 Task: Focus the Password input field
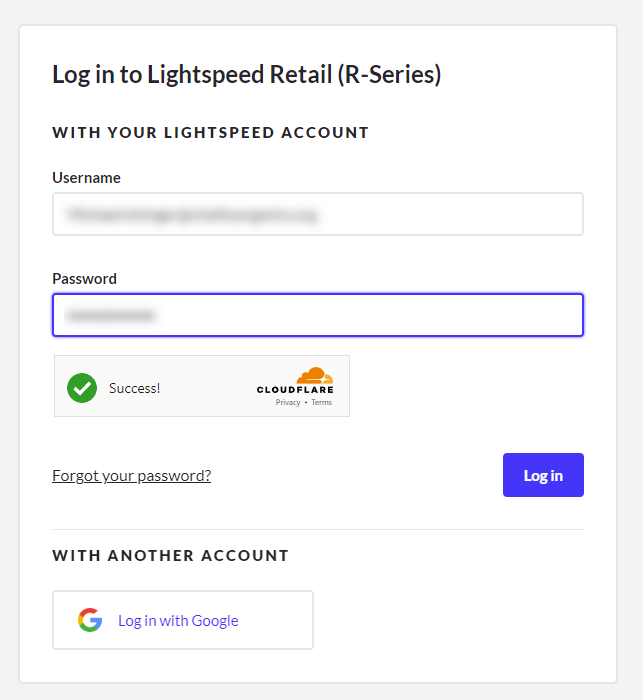[x=318, y=315]
